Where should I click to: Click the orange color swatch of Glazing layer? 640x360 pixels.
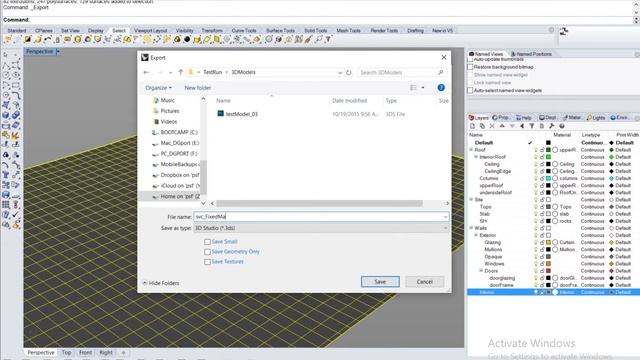548,242
